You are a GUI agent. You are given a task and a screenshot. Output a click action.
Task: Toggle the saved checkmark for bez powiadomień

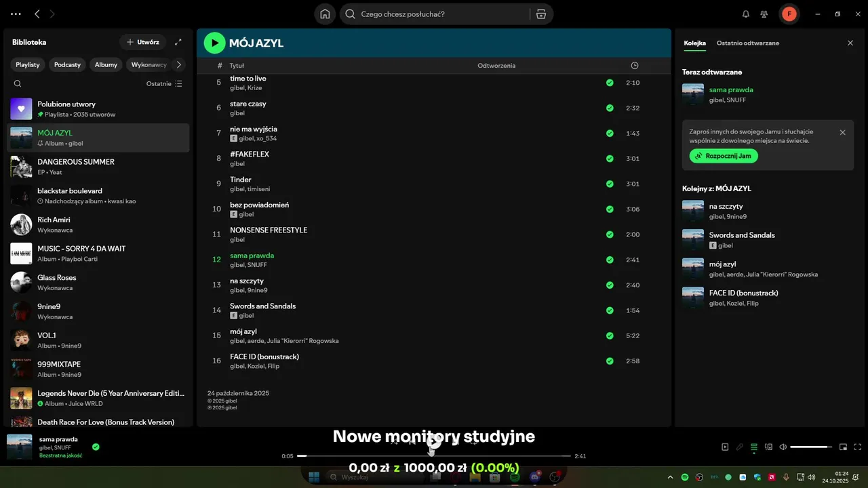pyautogui.click(x=610, y=209)
